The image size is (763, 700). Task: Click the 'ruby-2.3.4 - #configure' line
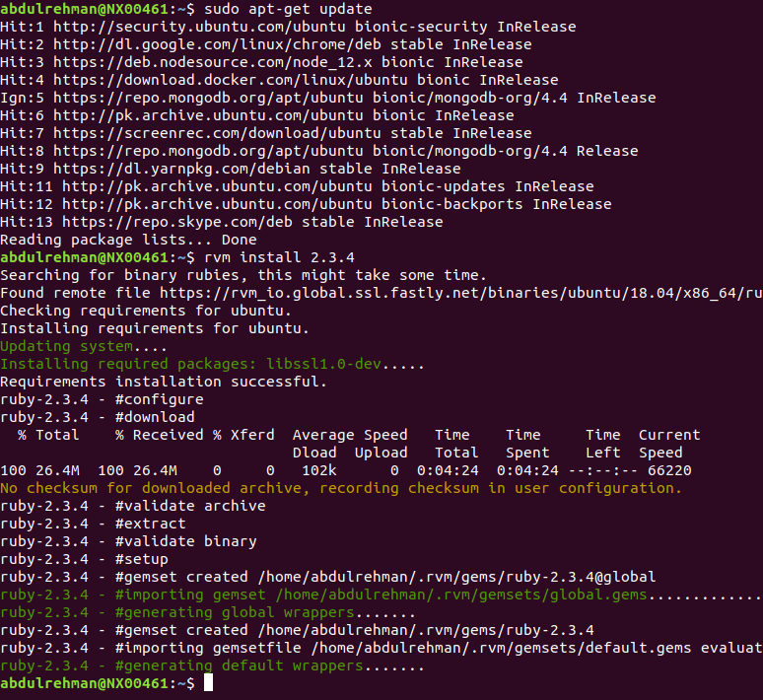click(x=102, y=399)
